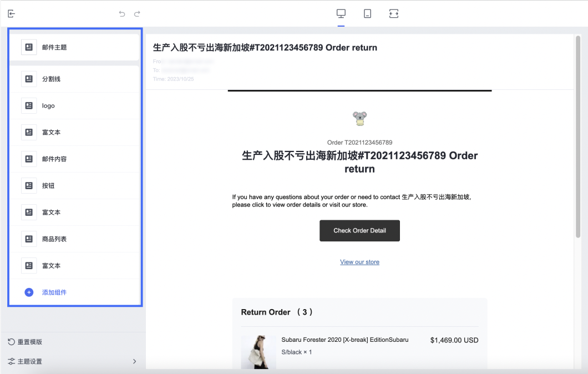Click 添加组件 to add a component

54,292
